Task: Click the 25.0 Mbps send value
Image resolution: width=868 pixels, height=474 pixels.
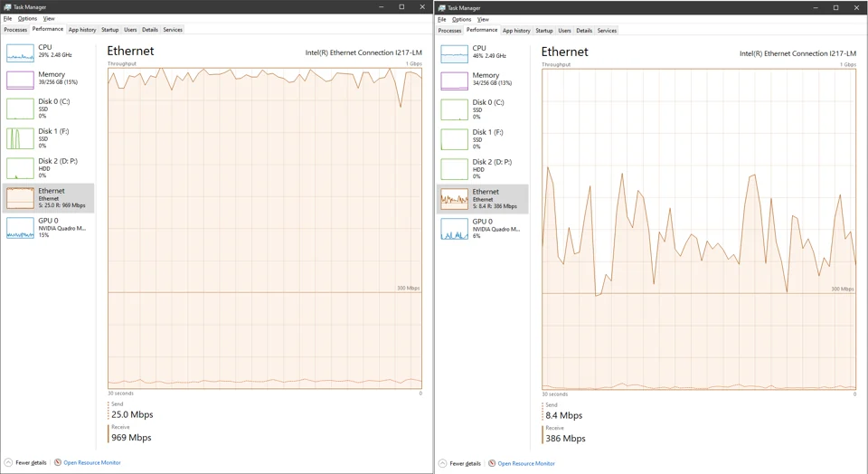Action: (x=132, y=414)
